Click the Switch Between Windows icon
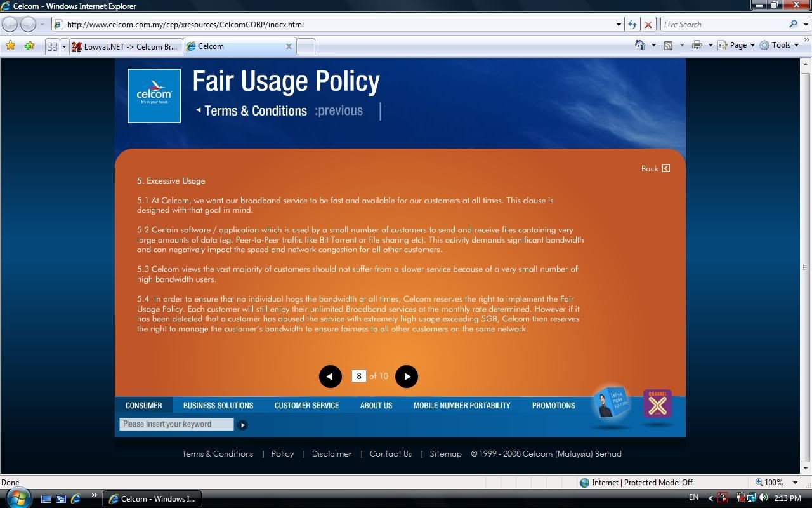Image resolution: width=812 pixels, height=508 pixels. pyautogui.click(x=61, y=499)
